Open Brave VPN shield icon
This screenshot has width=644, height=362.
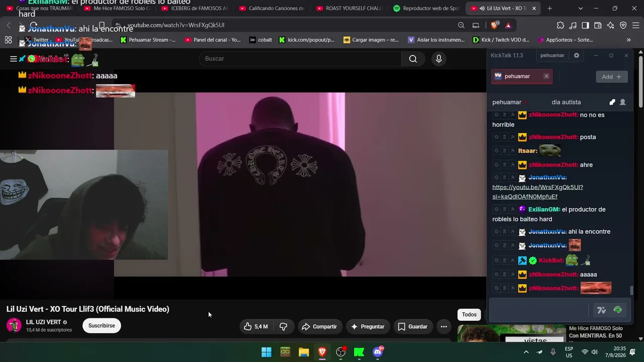623,25
